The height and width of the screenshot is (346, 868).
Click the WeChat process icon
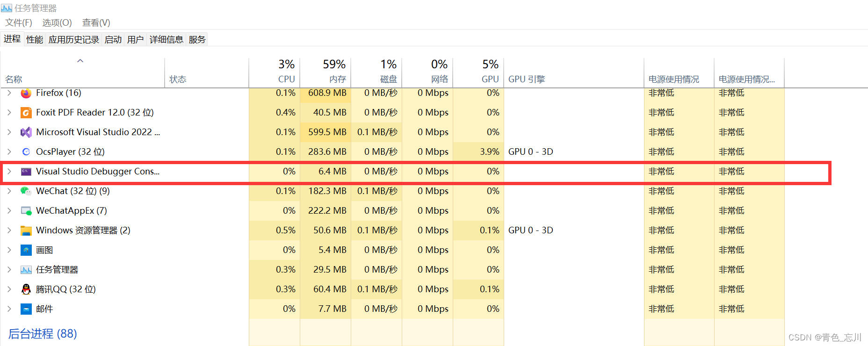tap(26, 191)
